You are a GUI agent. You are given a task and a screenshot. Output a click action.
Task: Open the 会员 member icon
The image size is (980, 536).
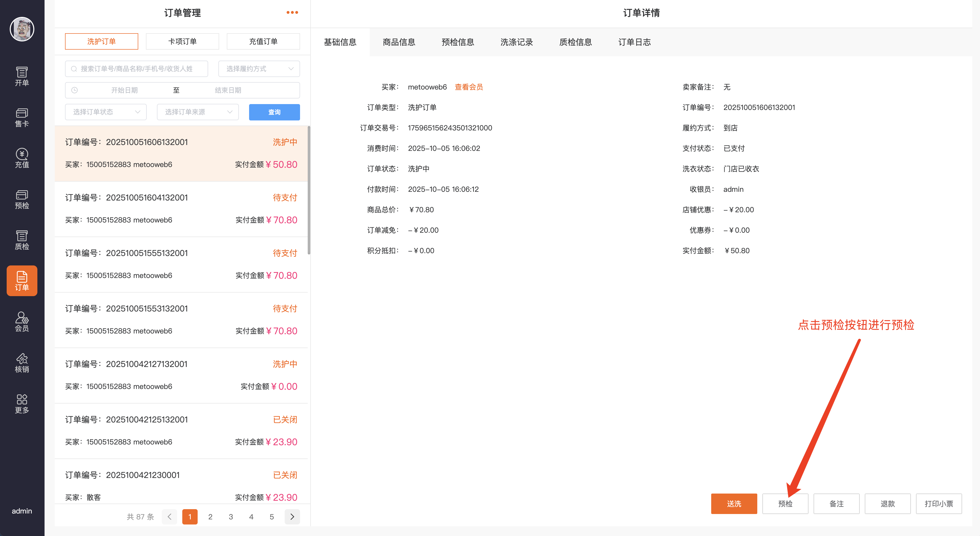click(22, 322)
